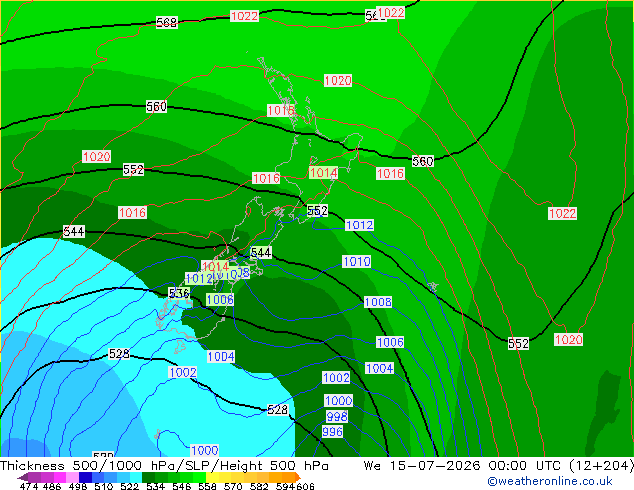Image resolution: width=634 pixels, height=490 pixels.
Task: Click the forecast run text '(12+204)'
Action: click(601, 466)
